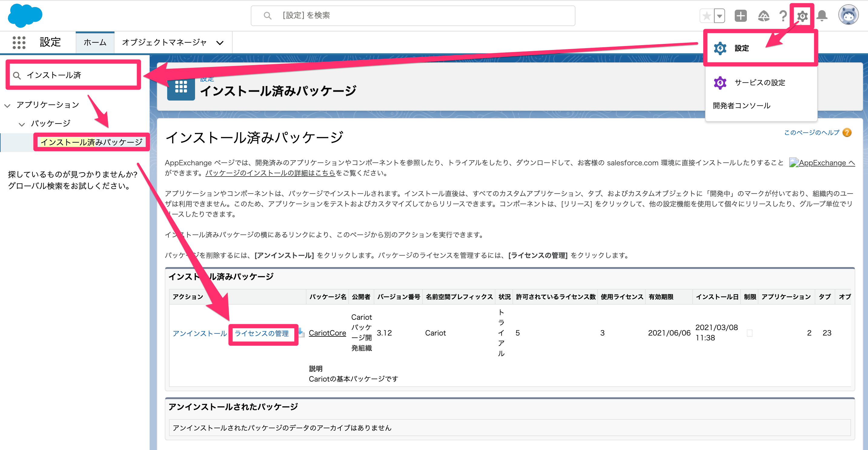The height and width of the screenshot is (450, 868).
Task: Click the アンインストールされたパッケージ section heading
Action: coord(233,407)
